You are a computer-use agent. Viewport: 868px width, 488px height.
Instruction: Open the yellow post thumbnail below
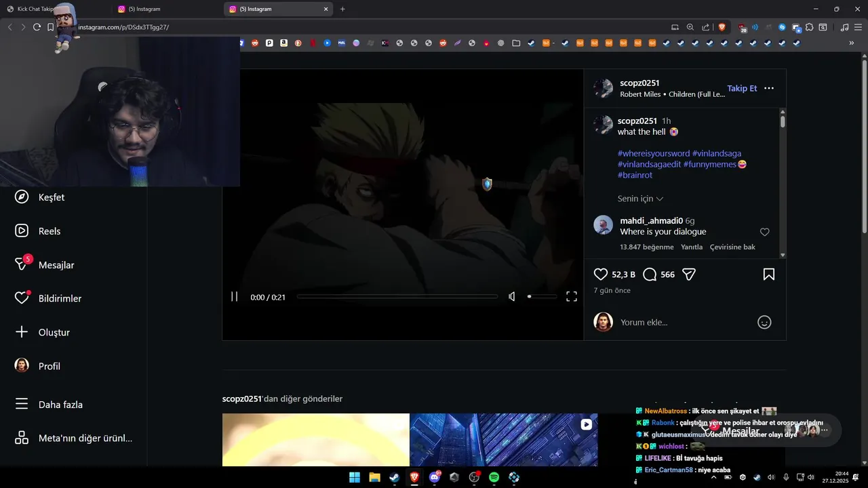(316, 440)
